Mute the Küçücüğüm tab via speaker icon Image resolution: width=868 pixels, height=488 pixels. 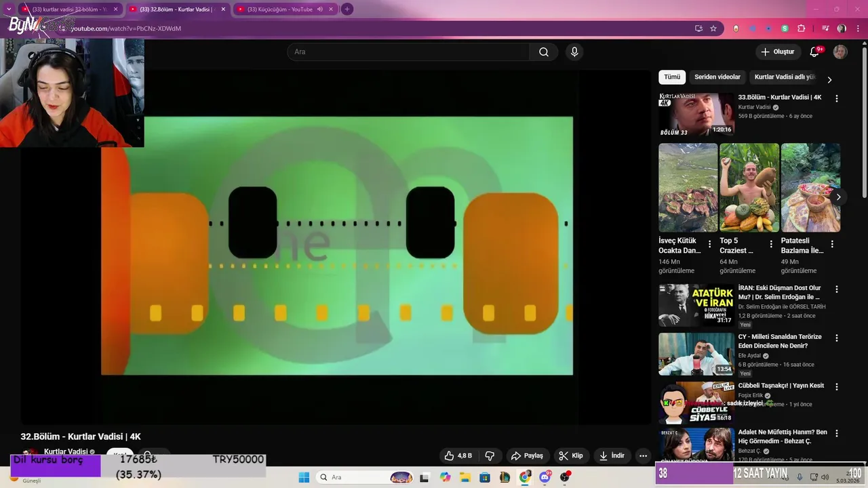(x=319, y=9)
